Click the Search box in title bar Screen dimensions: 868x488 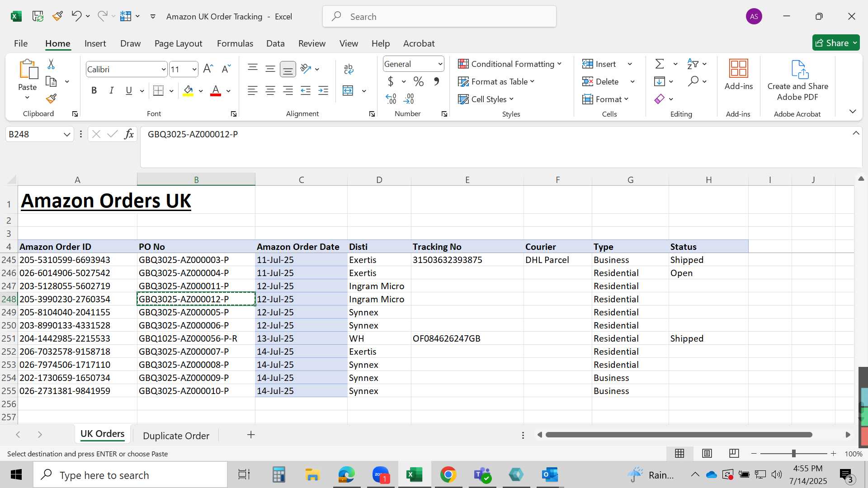pos(439,17)
